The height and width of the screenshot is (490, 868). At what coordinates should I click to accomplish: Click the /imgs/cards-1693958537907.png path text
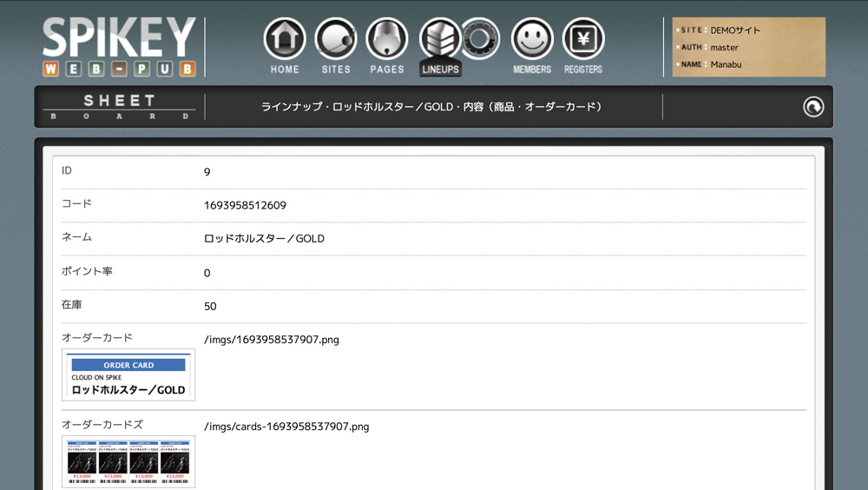(x=286, y=427)
